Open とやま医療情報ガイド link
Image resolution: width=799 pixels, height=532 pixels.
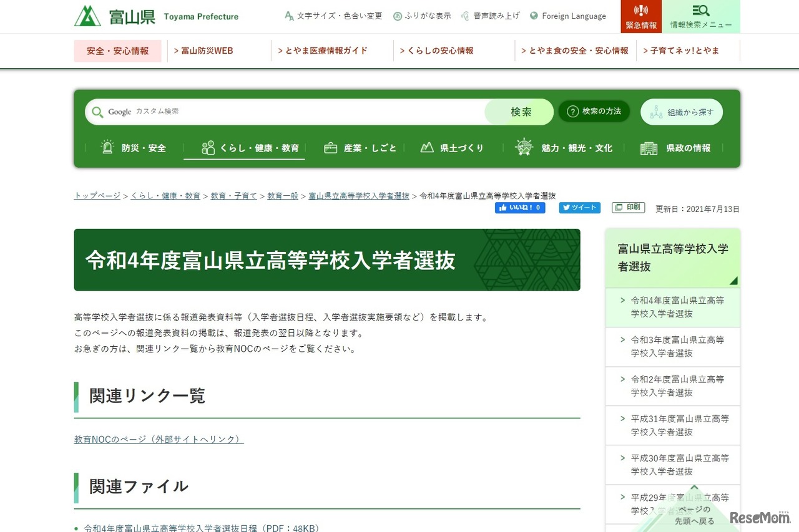coord(323,51)
